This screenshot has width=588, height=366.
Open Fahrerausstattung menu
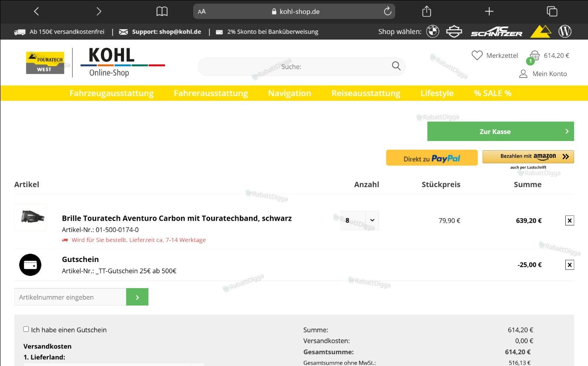click(x=211, y=93)
